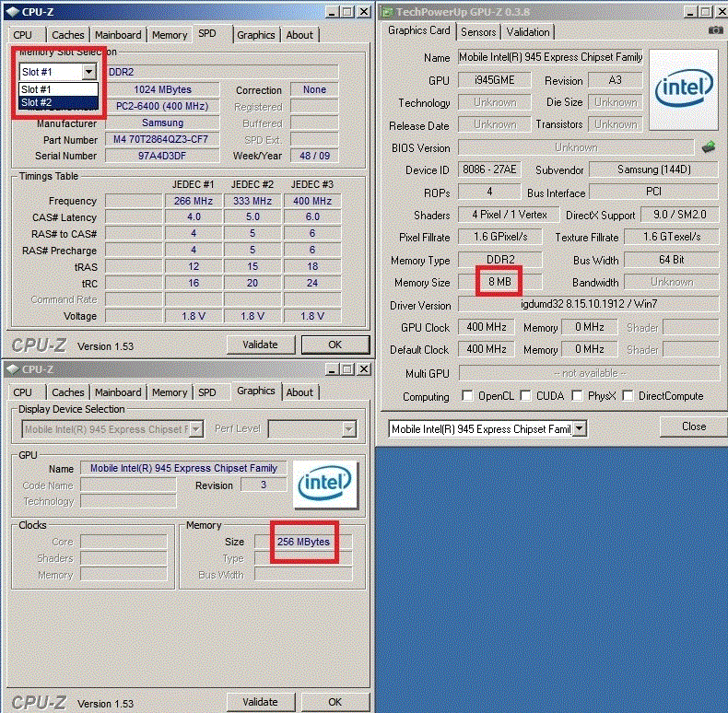
Task: Switch to the GPU-Z Validation tab
Action: [528, 32]
